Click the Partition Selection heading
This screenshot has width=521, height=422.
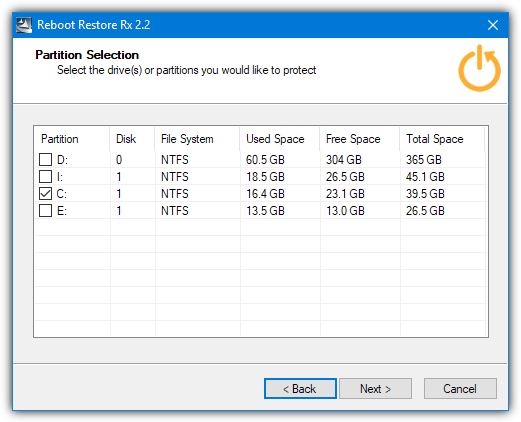pyautogui.click(x=87, y=55)
